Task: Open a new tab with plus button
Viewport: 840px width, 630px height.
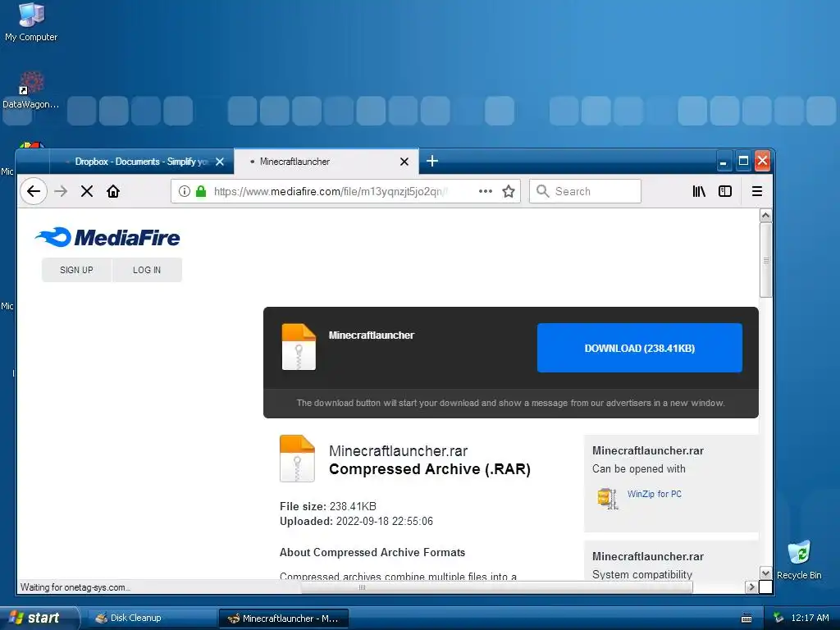Action: click(432, 161)
